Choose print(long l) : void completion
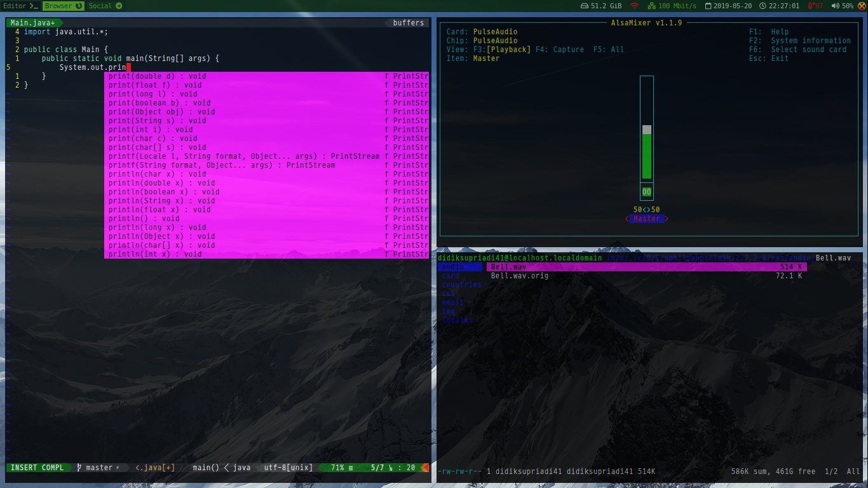This screenshot has height=488, width=868. (x=267, y=94)
